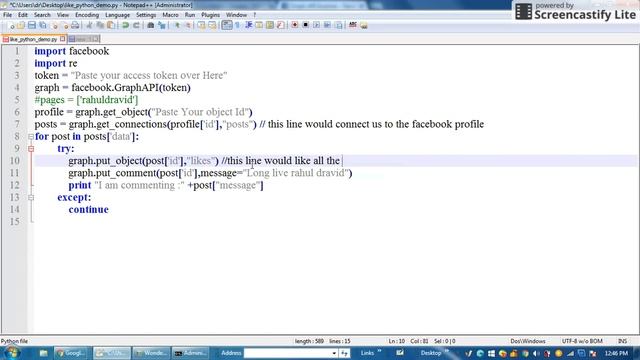The width and height of the screenshot is (640, 360).
Task: Create a new document from toolbar
Action: coord(11,25)
